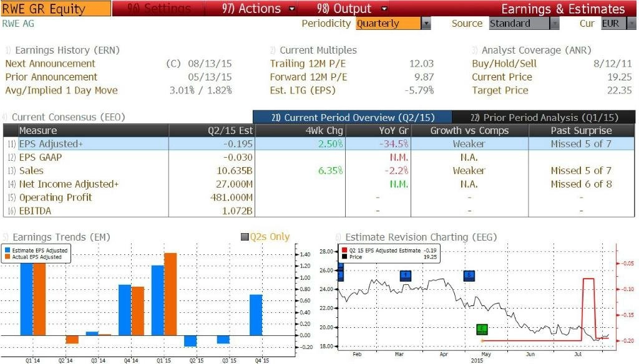
Task: Click the Forward 12M P/E value 9.87
Action: pos(424,77)
